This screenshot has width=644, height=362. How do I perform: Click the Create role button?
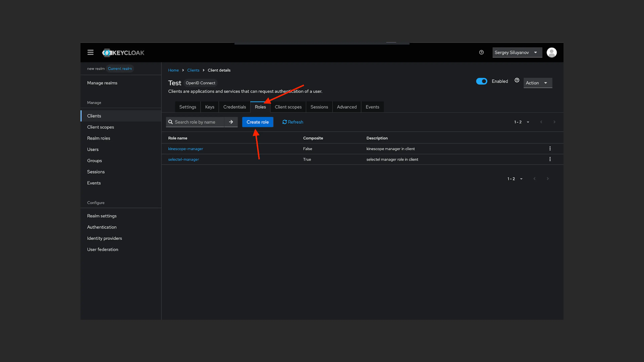257,122
